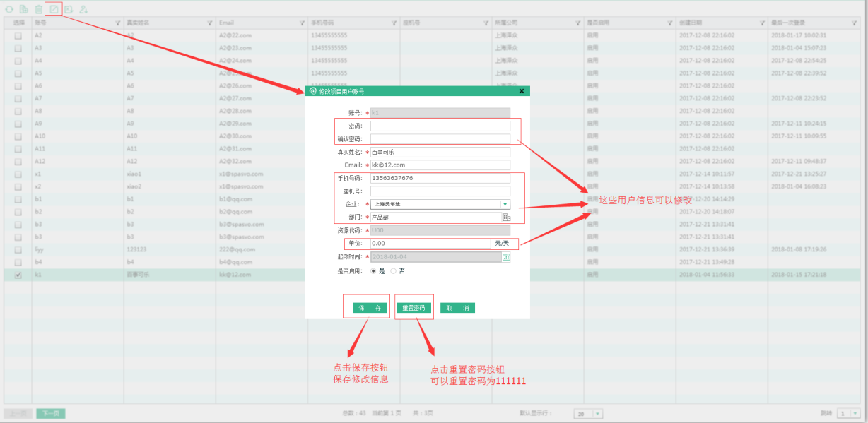Open the 默认显示行 rows-per-page dropdown
The image size is (868, 423).
[x=597, y=414]
